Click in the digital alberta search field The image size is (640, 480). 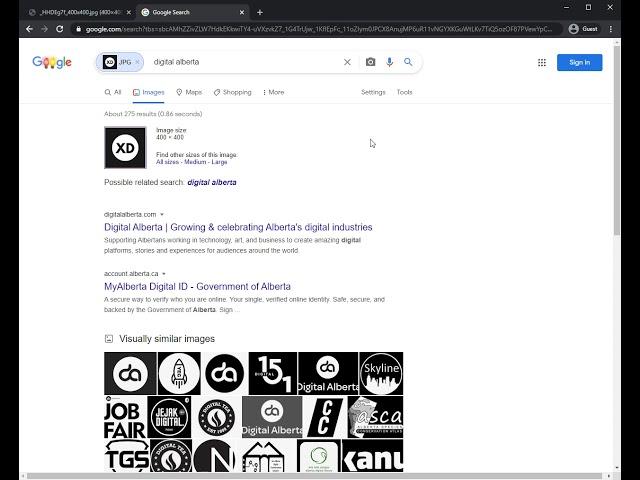(x=245, y=62)
